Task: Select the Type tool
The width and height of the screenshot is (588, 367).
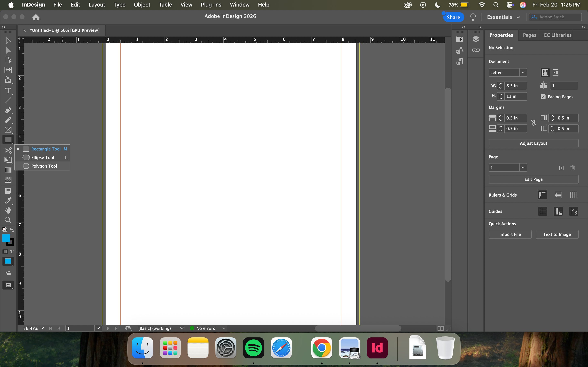Action: click(x=8, y=91)
